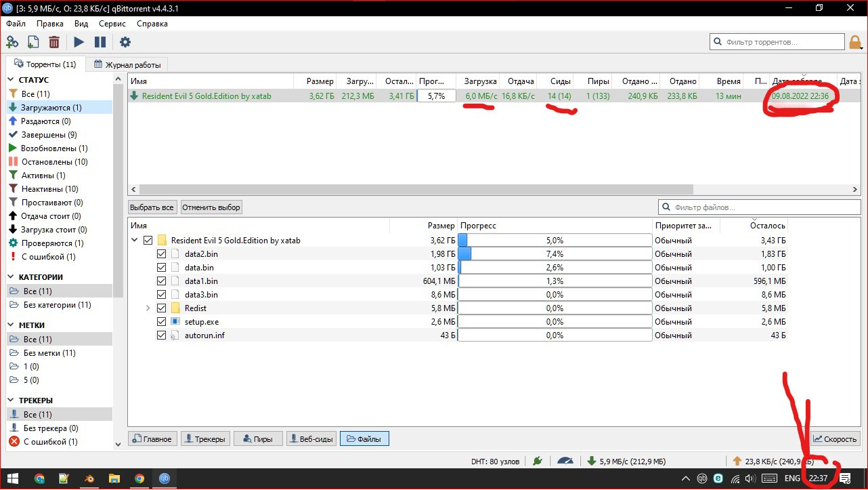The image size is (868, 490).
Task: Sort torrents by the Размер column header
Action: click(314, 81)
